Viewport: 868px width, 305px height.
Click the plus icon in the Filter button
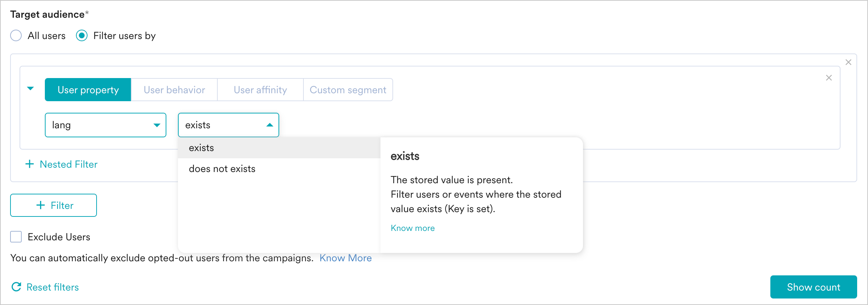click(41, 205)
